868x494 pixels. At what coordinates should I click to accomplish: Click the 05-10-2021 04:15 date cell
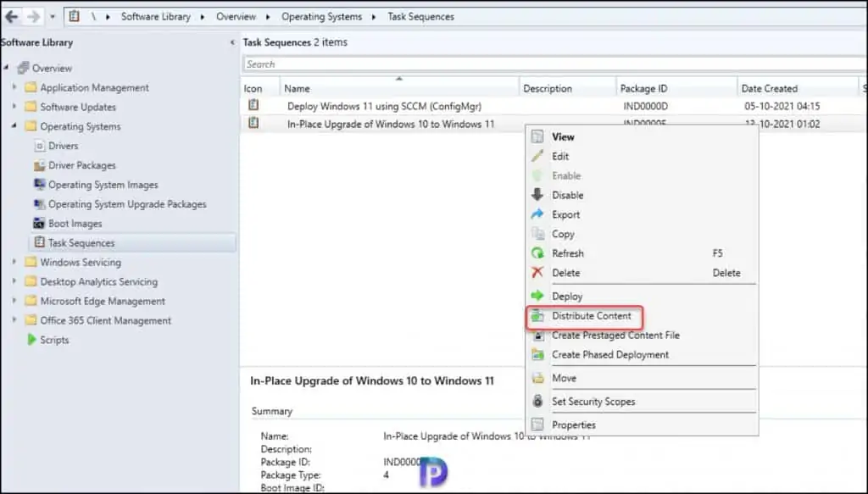click(782, 106)
